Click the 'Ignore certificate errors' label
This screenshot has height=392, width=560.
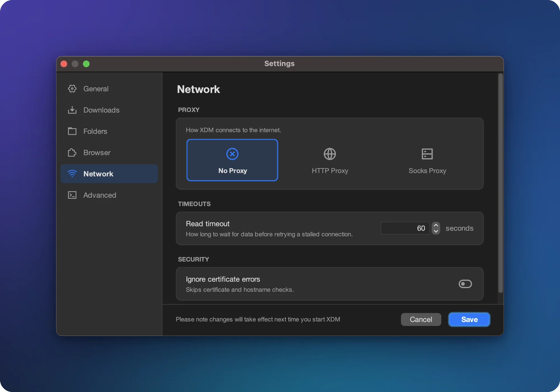coord(223,279)
